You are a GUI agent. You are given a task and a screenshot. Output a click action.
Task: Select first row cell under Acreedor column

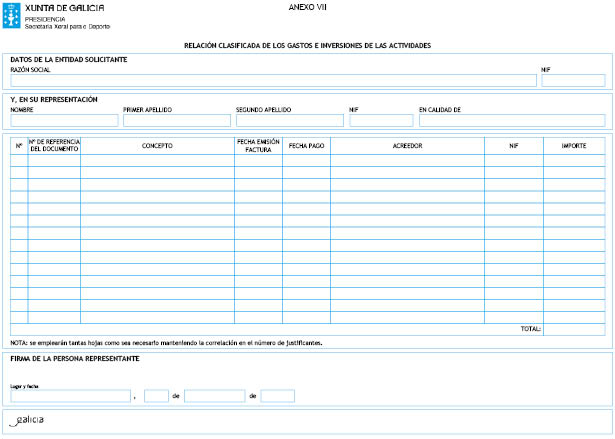(407, 160)
